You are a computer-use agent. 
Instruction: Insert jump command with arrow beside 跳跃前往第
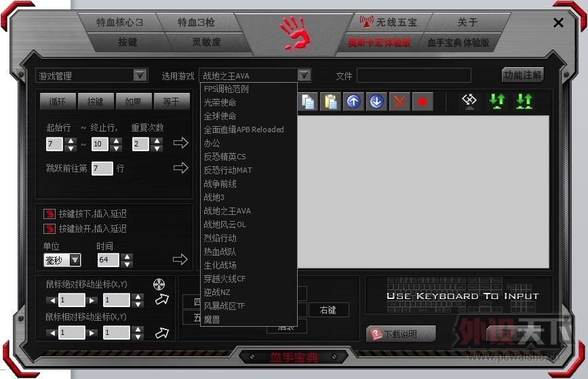point(181,167)
